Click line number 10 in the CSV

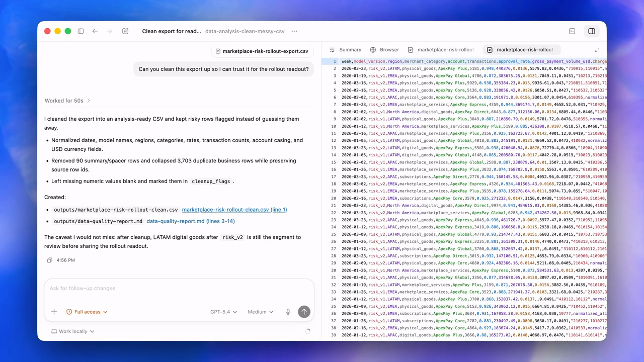pos(334,126)
